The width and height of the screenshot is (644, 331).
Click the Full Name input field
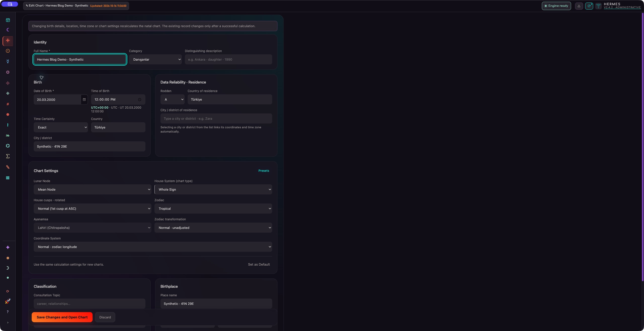pyautogui.click(x=80, y=59)
